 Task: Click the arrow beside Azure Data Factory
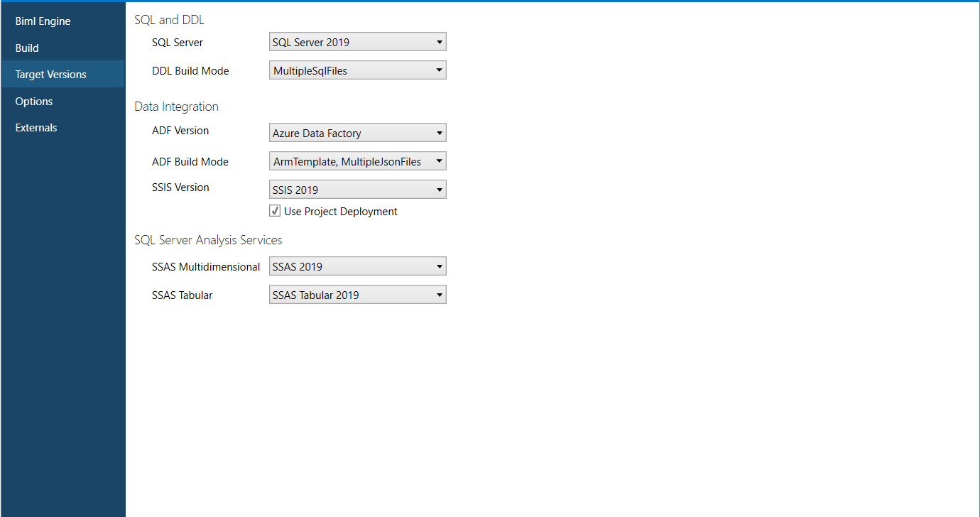pyautogui.click(x=439, y=132)
